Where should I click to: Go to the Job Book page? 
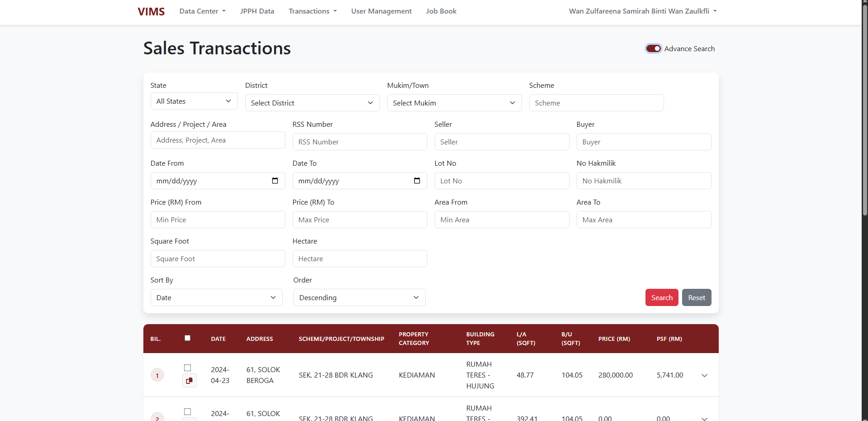click(x=441, y=11)
